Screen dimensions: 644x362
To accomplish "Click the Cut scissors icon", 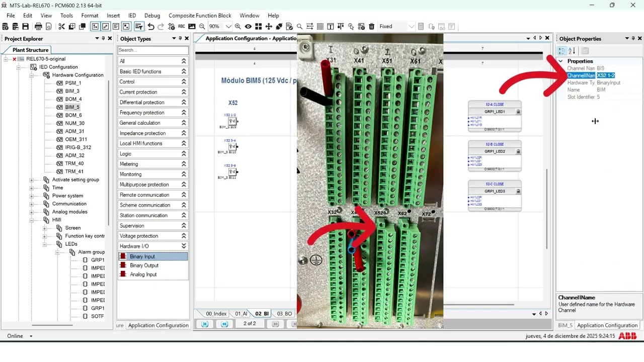I will coord(61,27).
